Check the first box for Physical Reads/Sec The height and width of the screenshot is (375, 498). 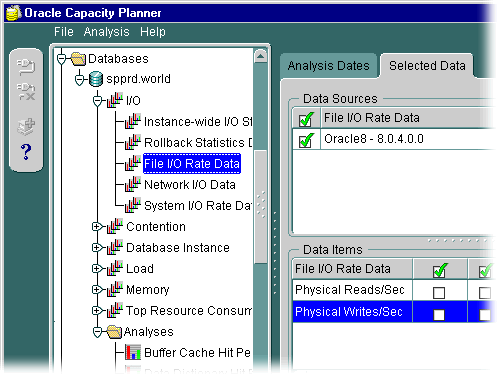pyautogui.click(x=439, y=293)
